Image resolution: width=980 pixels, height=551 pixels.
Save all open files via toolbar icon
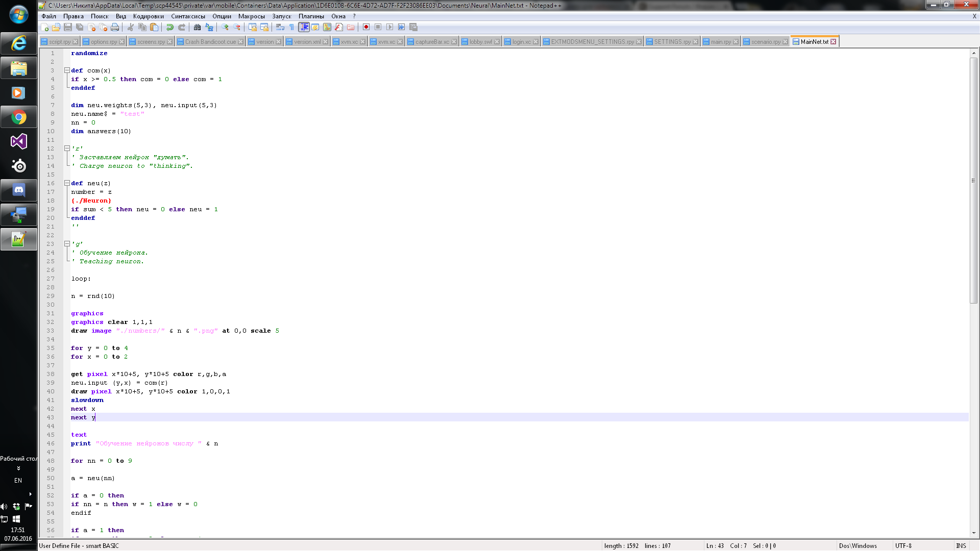coord(79,27)
